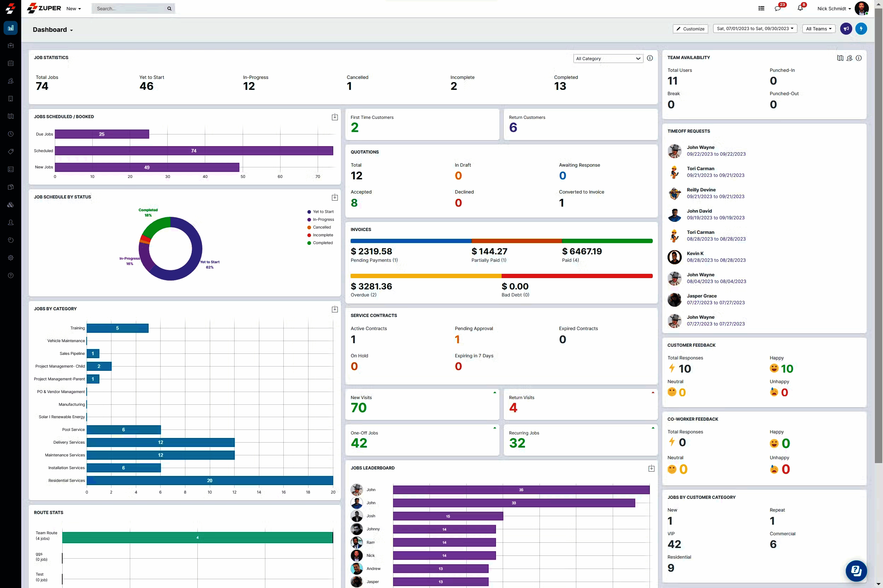883x588 pixels.
Task: Click into the Search input field
Action: pos(129,8)
